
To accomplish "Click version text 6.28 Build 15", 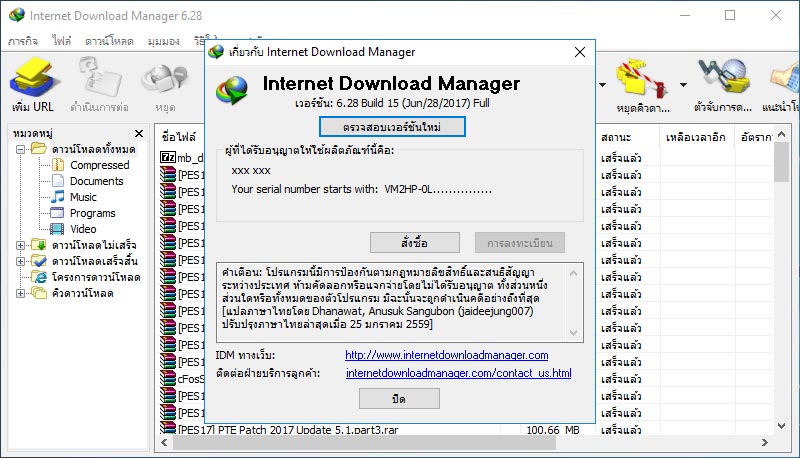I will 367,103.
